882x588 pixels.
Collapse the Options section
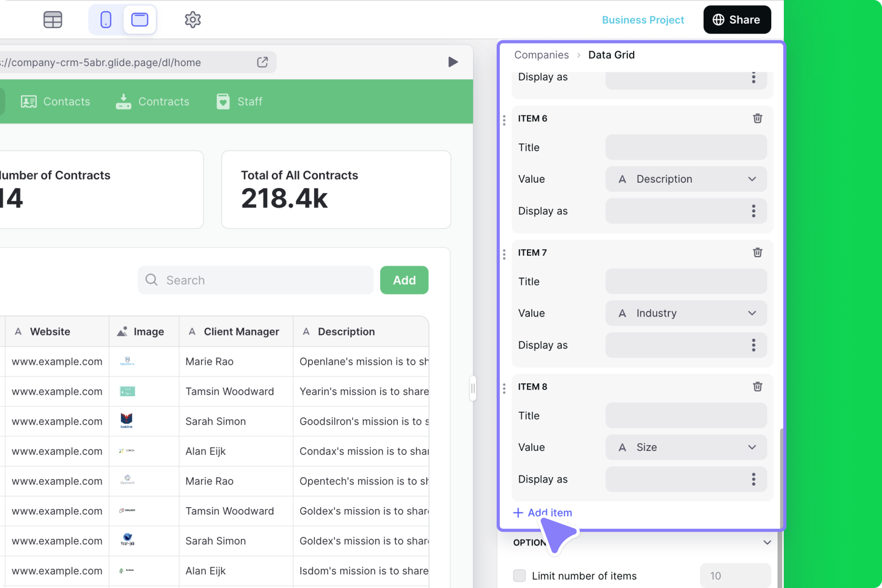coord(767,542)
